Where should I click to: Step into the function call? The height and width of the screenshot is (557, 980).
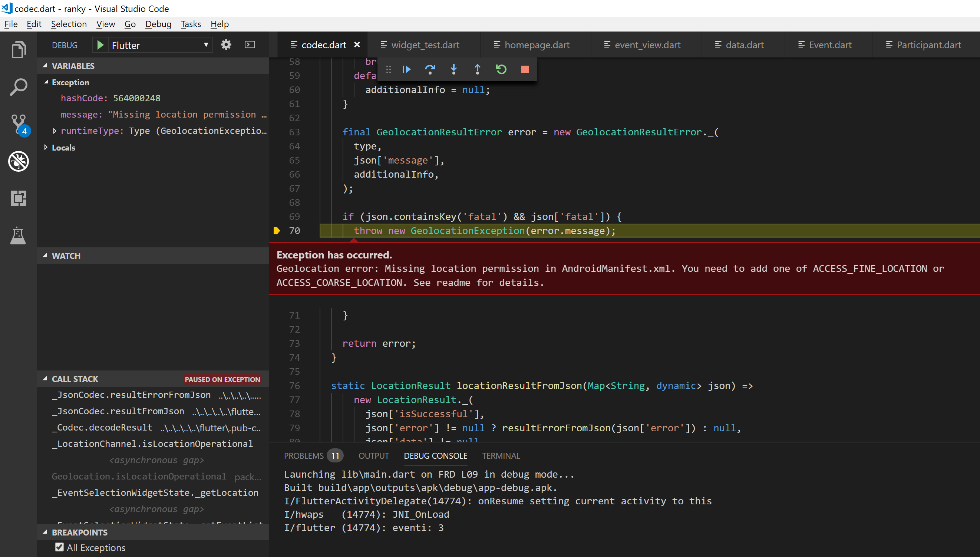tap(453, 69)
